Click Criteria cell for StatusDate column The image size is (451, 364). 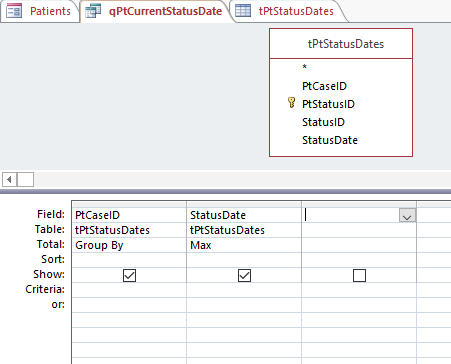[x=244, y=290]
